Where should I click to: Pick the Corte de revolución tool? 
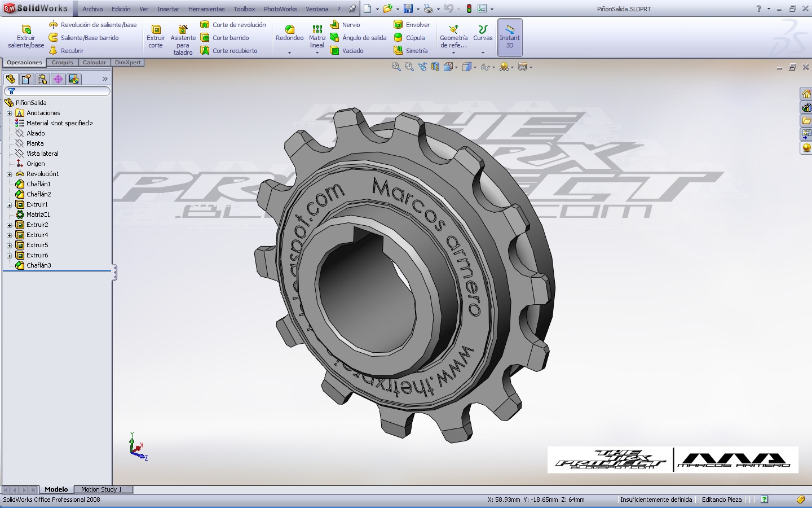click(x=233, y=25)
